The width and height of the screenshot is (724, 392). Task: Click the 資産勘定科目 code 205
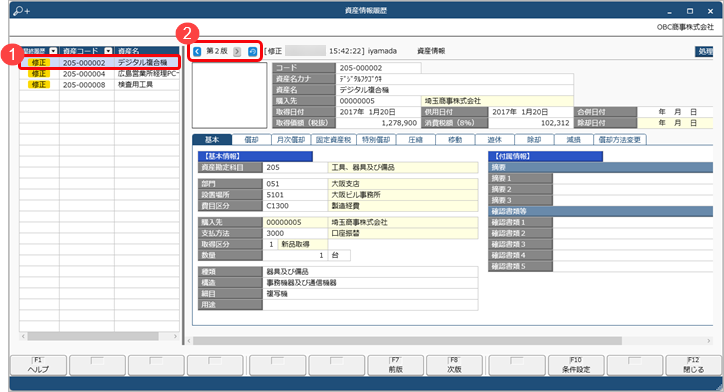[x=295, y=168]
